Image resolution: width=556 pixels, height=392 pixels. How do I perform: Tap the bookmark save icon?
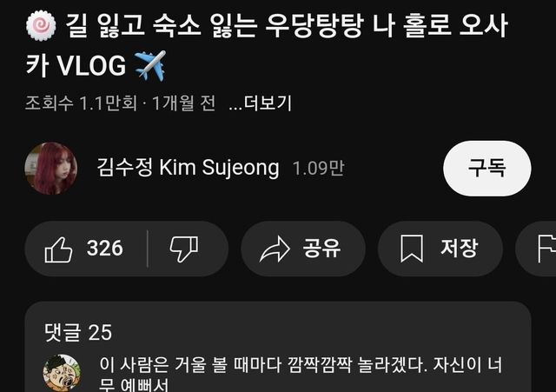click(412, 249)
